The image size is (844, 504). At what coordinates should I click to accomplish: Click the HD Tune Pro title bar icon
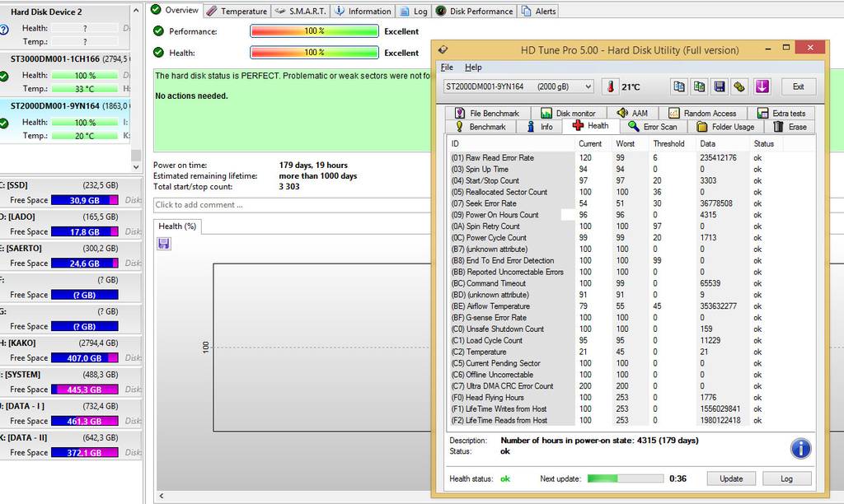tap(443, 49)
